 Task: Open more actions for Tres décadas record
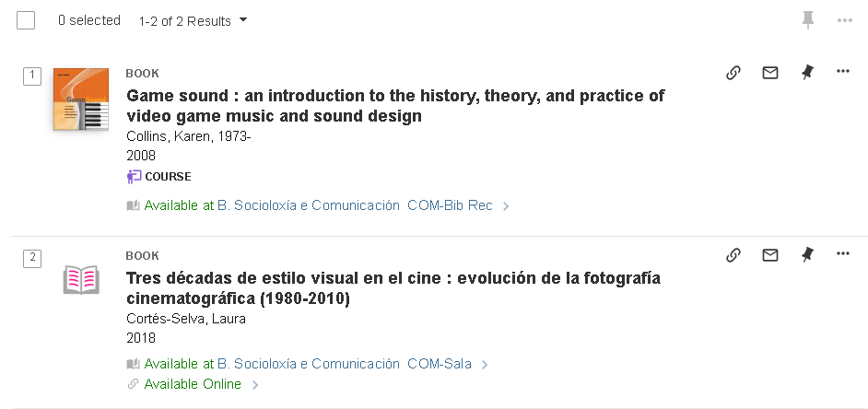842,254
